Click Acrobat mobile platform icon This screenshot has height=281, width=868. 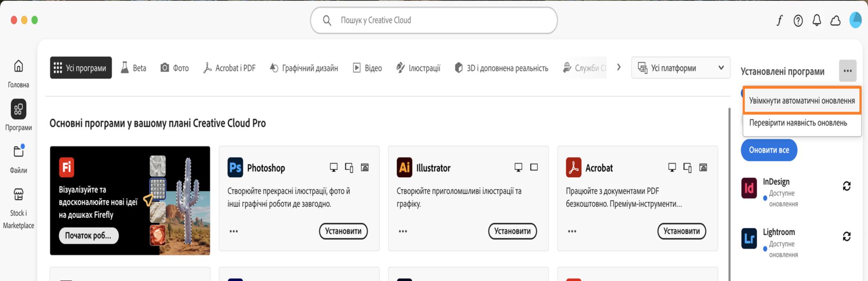[x=688, y=167]
